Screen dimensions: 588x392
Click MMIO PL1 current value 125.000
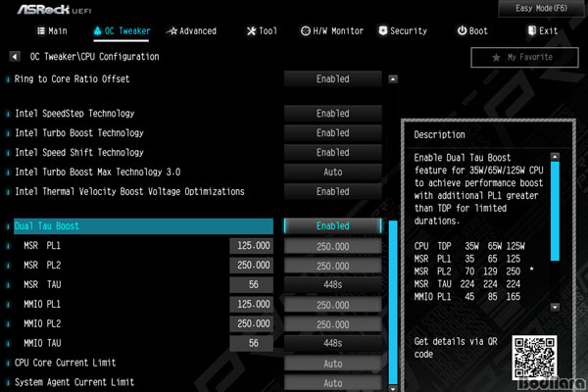click(252, 304)
